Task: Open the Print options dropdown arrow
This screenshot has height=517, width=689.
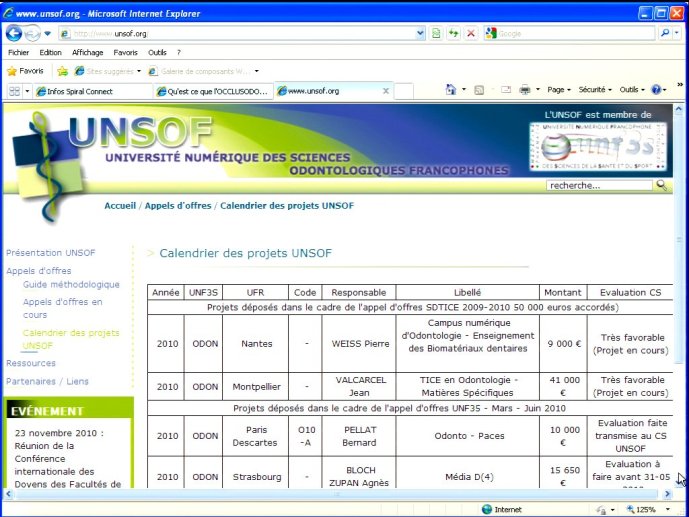Action: (x=537, y=90)
